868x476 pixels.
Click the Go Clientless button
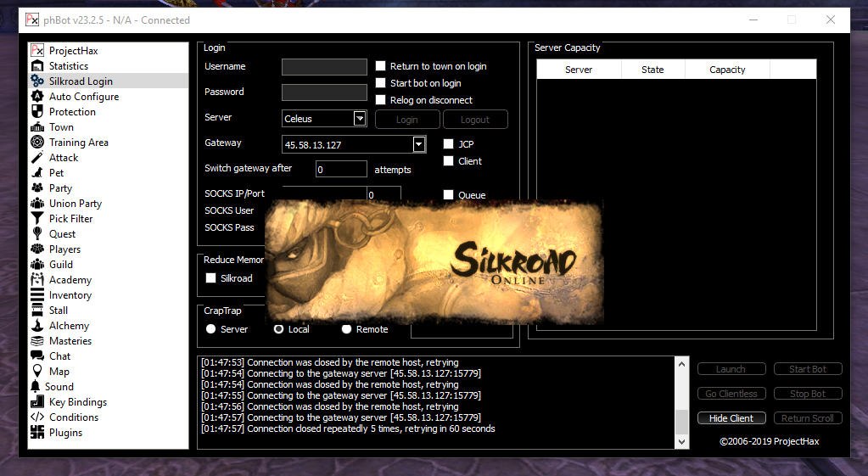tap(731, 394)
